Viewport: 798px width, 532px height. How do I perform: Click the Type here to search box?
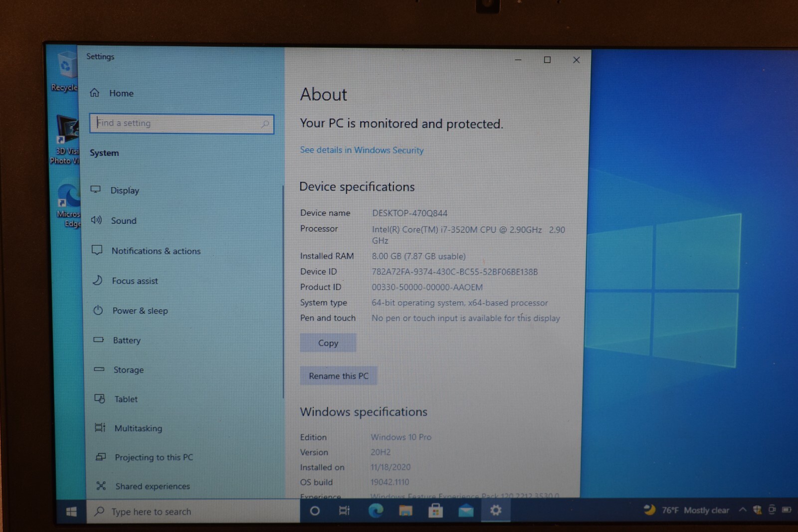click(193, 512)
